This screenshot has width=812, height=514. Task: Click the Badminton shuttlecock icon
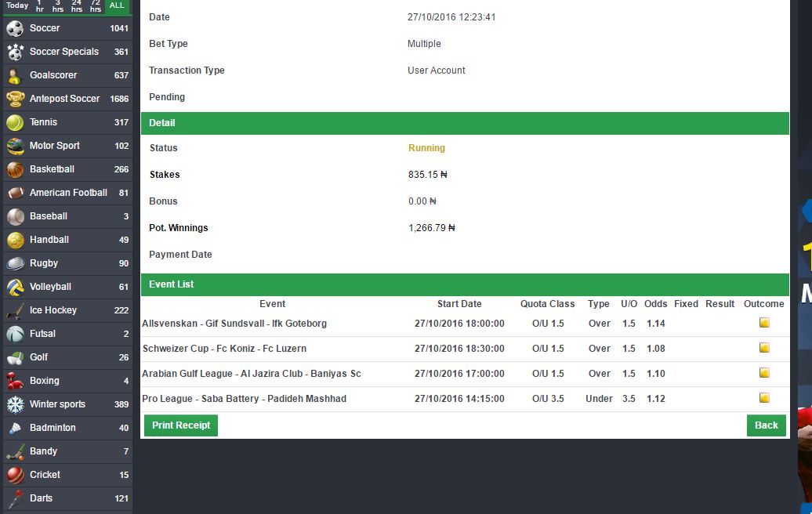(15, 428)
